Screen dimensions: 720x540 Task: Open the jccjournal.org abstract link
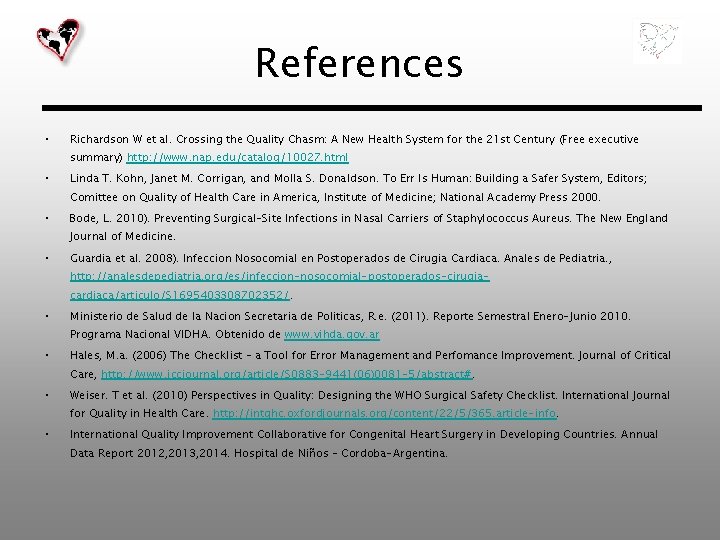point(287,374)
